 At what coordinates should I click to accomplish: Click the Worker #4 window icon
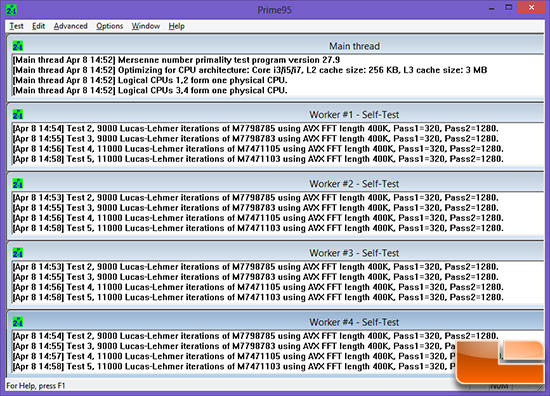click(18, 322)
